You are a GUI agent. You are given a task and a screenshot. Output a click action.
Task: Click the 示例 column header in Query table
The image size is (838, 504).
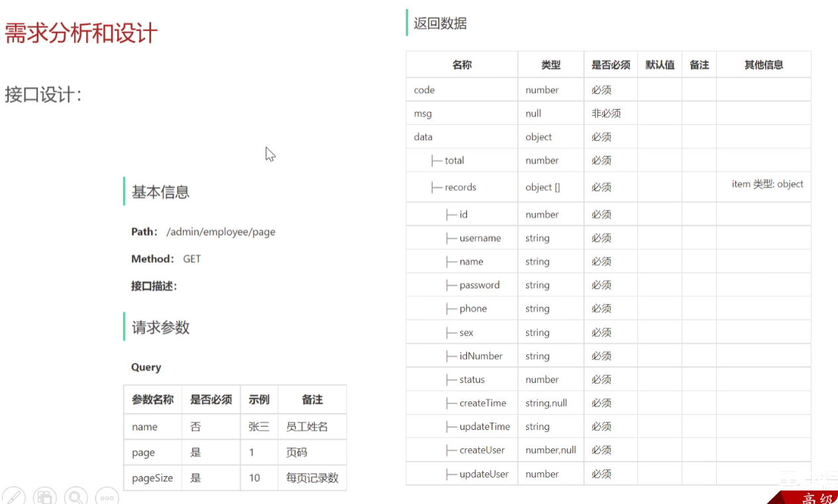259,399
